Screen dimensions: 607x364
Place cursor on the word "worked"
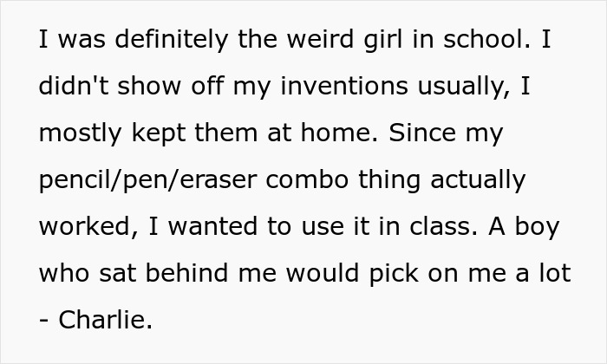tap(82, 226)
